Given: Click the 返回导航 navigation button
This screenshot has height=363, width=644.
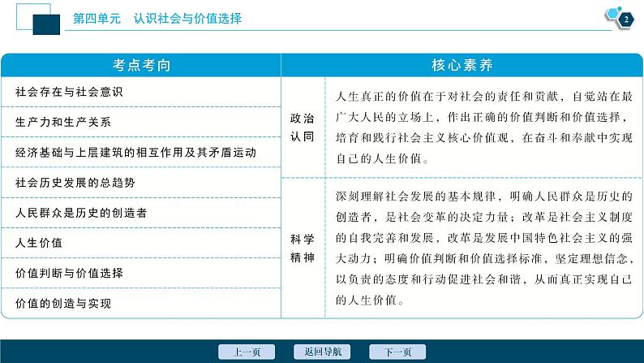Looking at the screenshot, I should pyautogui.click(x=322, y=352).
